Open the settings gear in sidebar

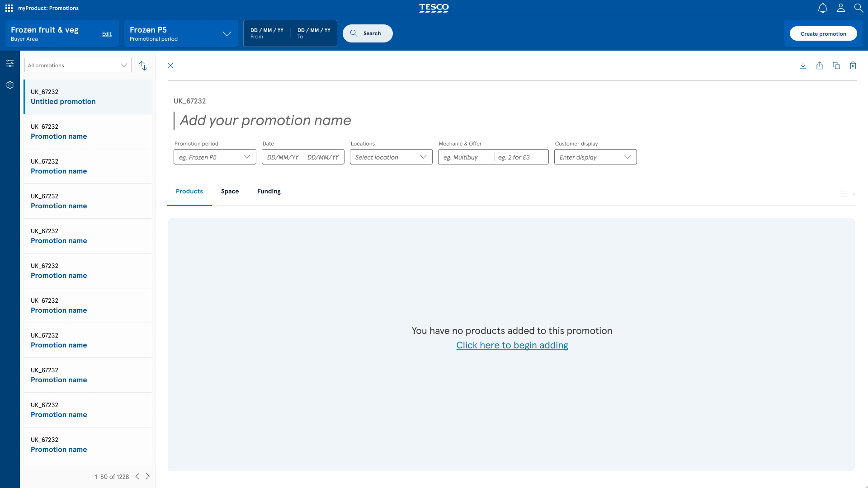(10, 85)
